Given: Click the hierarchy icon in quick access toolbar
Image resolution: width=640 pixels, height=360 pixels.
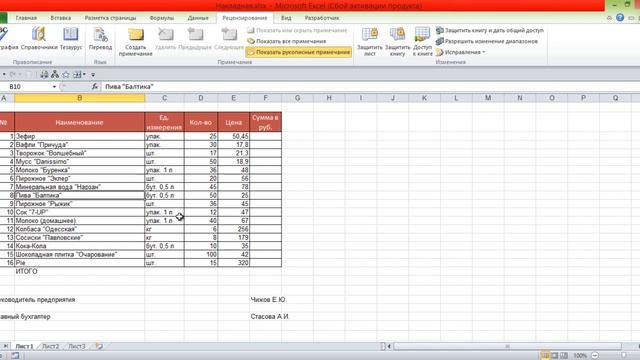Looking at the screenshot, I should coord(55,75).
